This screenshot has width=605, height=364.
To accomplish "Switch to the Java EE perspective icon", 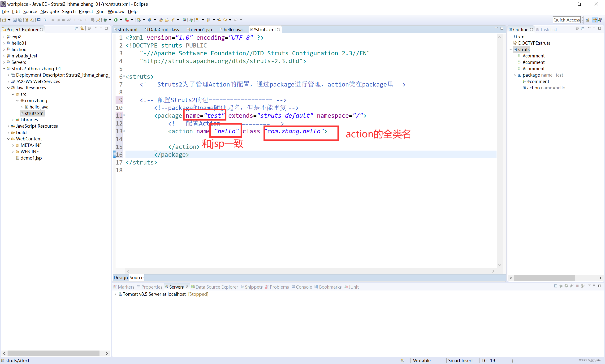I will pyautogui.click(x=595, y=20).
